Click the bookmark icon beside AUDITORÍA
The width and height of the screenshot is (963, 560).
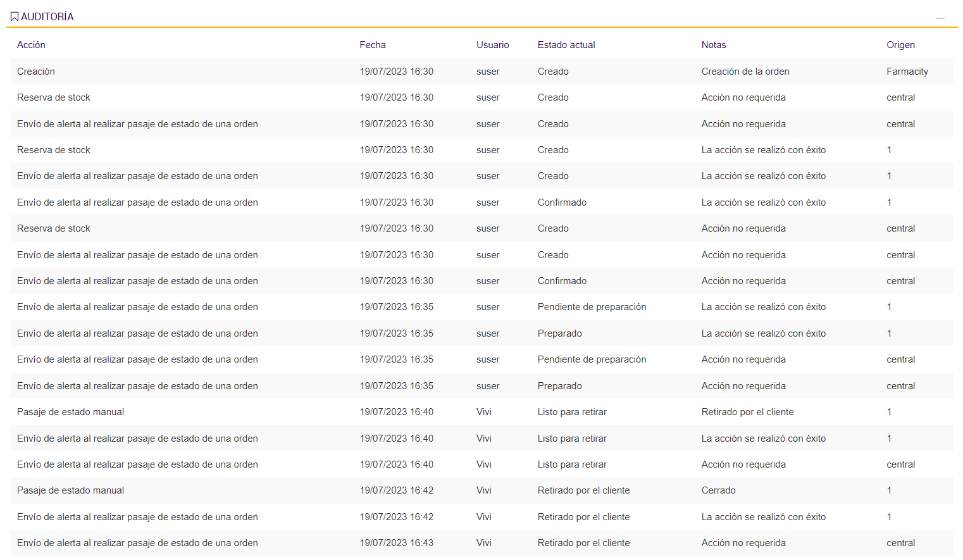coord(15,16)
